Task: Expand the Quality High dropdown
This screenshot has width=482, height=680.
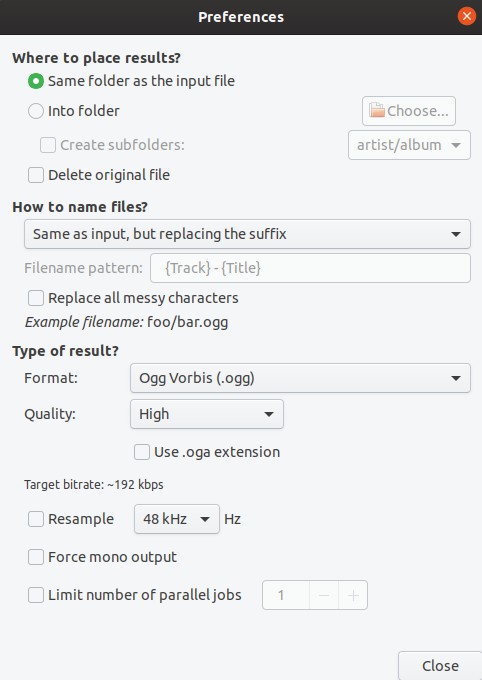Action: tap(207, 414)
